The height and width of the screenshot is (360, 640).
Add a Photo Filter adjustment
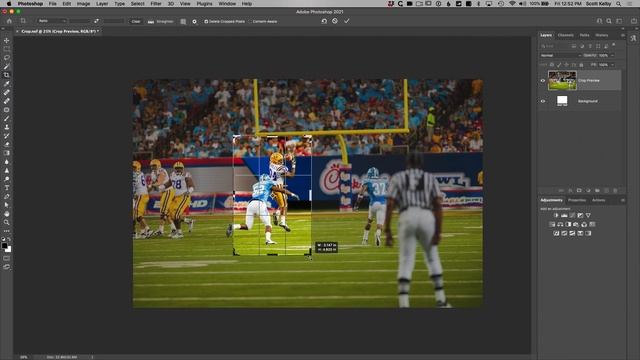point(576,224)
